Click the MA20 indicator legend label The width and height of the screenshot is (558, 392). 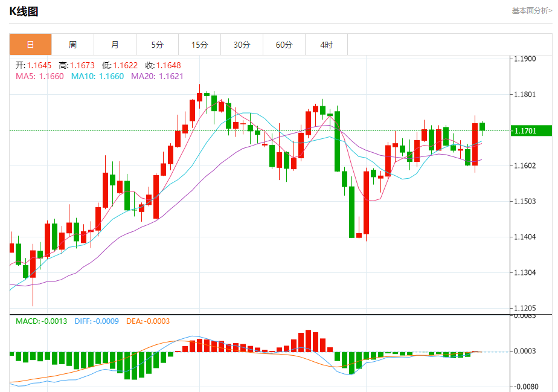(157, 76)
